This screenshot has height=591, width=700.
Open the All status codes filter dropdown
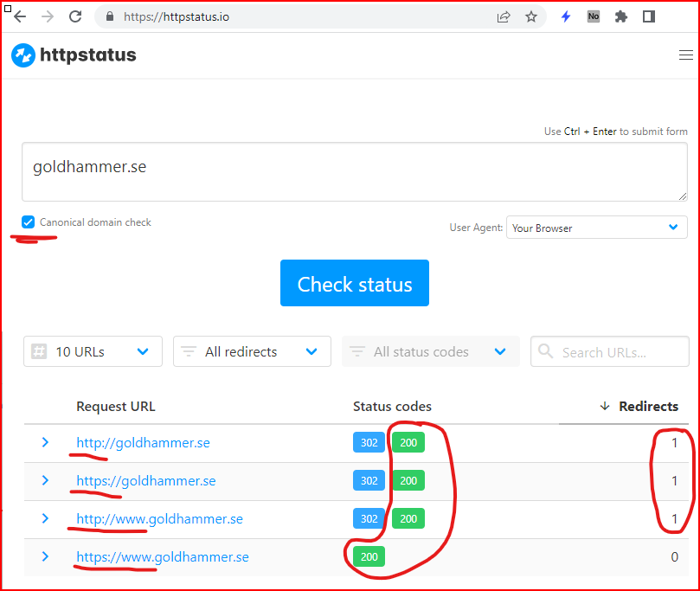pyautogui.click(x=431, y=351)
